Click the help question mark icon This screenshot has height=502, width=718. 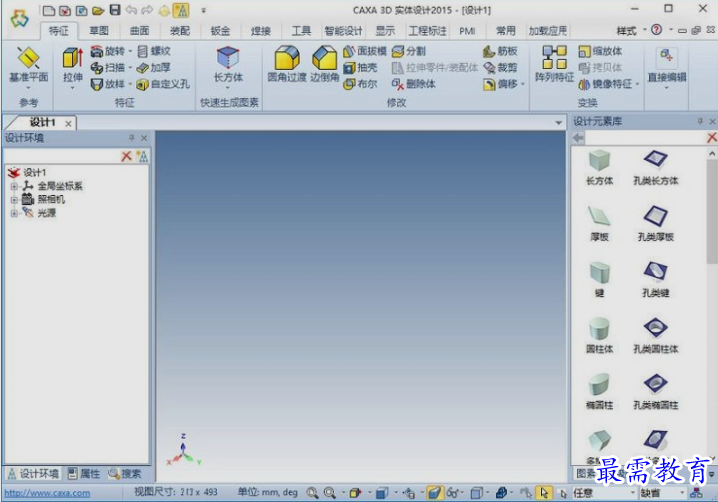pyautogui.click(x=657, y=30)
